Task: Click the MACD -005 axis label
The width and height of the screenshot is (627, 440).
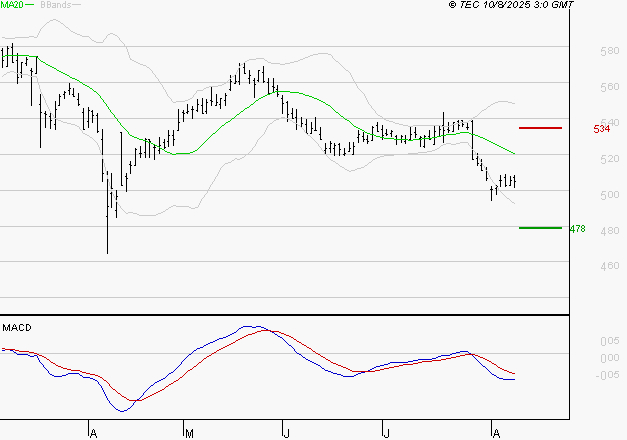Action: tap(607, 375)
